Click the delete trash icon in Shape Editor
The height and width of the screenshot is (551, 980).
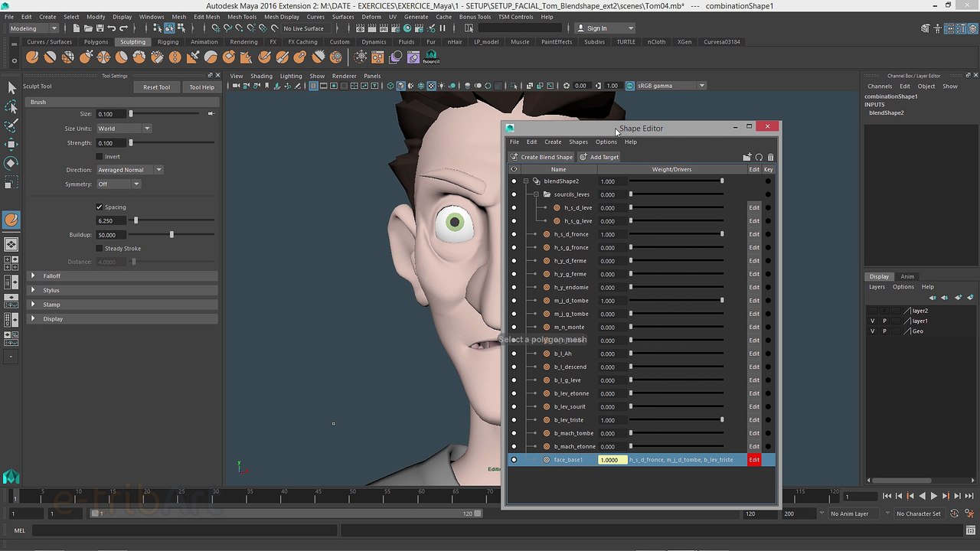pyautogui.click(x=770, y=157)
